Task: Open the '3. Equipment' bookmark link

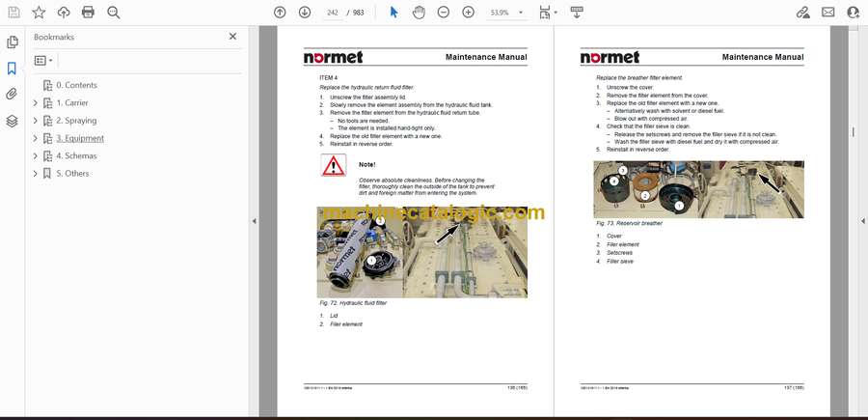Action: coord(80,138)
